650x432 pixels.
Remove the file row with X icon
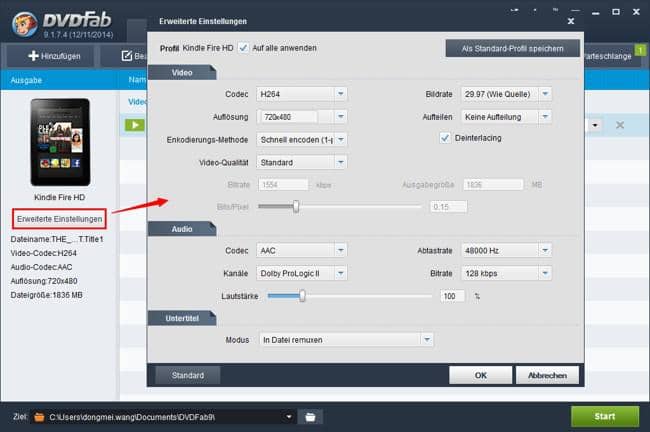click(x=620, y=125)
